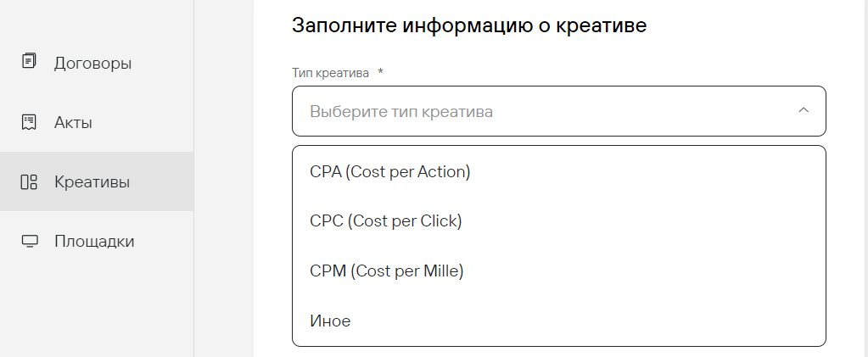Select the 'Иное' option in list

(x=331, y=321)
